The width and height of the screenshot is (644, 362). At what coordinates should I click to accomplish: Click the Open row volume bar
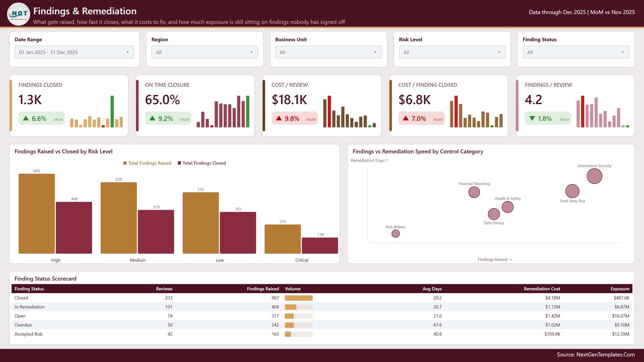pos(299,316)
